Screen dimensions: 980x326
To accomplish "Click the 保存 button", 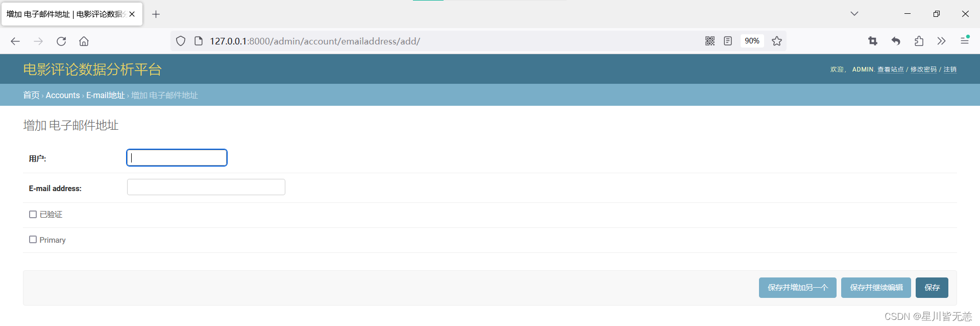I will point(932,288).
